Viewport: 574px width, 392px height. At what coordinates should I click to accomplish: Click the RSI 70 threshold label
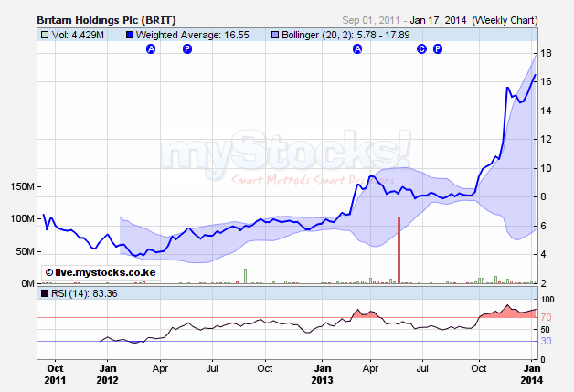point(545,317)
